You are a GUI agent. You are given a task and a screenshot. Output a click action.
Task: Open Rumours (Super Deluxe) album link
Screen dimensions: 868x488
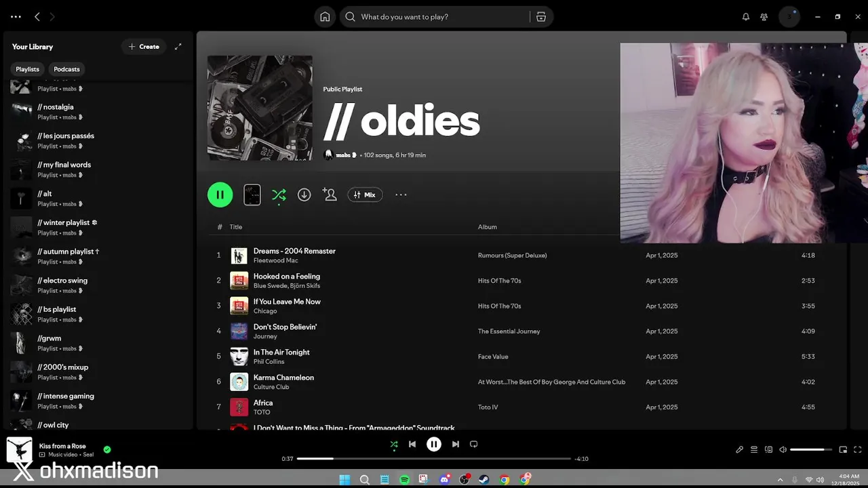(x=512, y=256)
